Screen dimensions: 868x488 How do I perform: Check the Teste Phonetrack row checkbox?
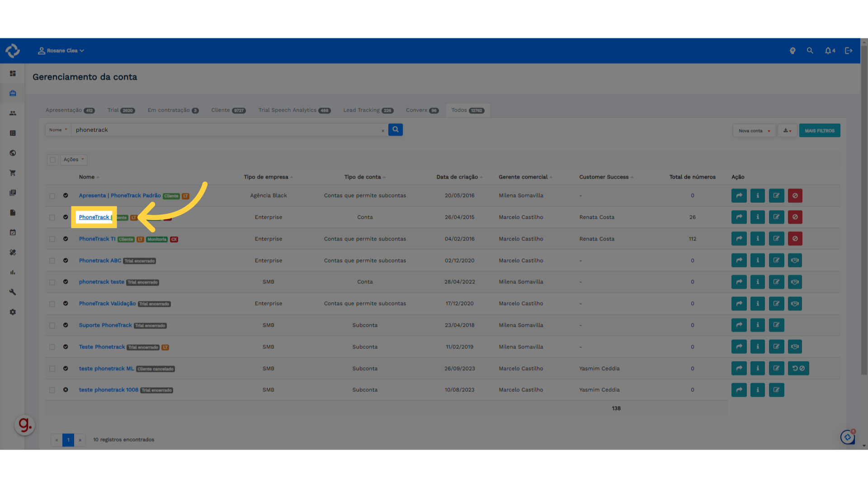(52, 347)
